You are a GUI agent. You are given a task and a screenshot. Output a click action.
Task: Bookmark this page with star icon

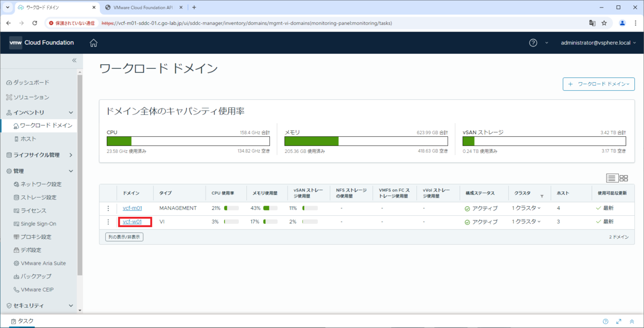tap(604, 23)
